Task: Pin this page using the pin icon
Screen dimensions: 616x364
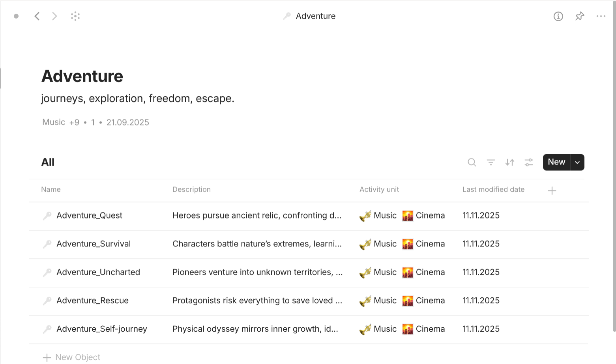Action: (579, 16)
